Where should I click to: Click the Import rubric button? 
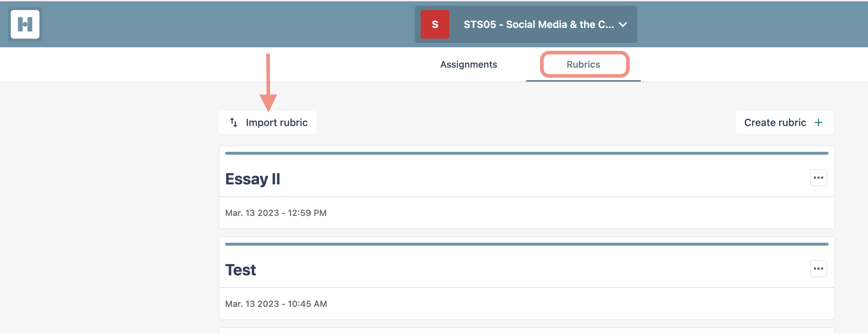coord(268,122)
